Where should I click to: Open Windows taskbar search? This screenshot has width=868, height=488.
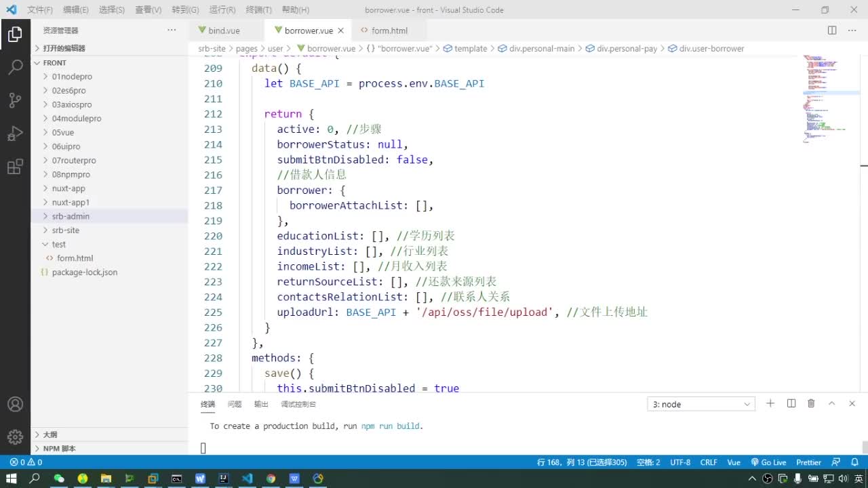coord(35,479)
